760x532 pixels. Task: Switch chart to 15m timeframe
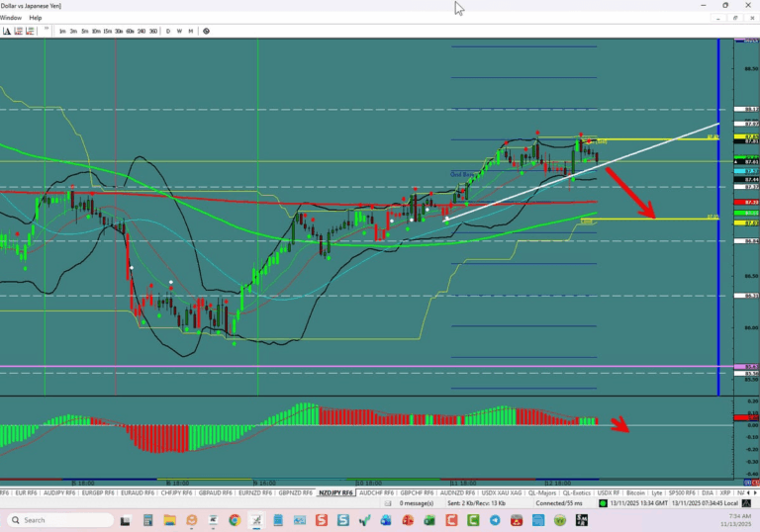[x=107, y=31]
